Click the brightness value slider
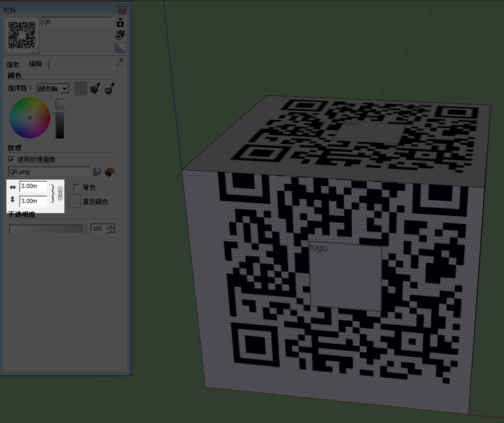 point(60,119)
